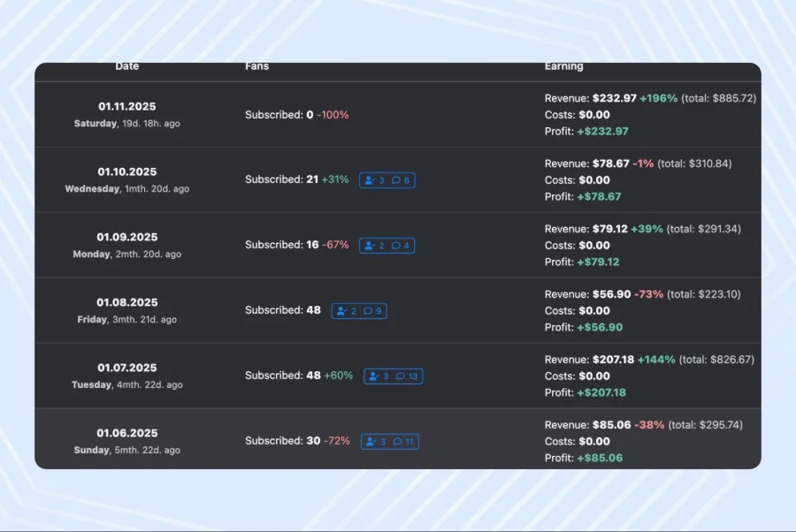796x532 pixels.
Task: Sort by the Date column header
Action: click(126, 65)
